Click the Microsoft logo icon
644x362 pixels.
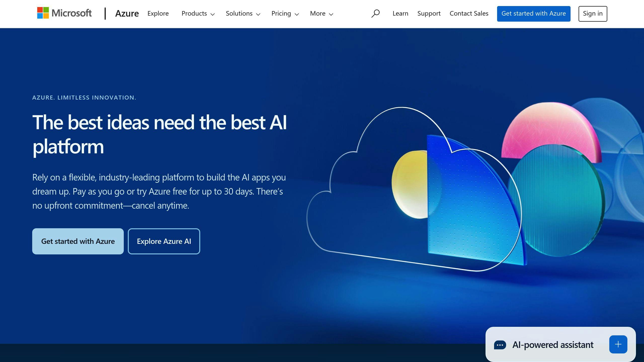click(42, 13)
